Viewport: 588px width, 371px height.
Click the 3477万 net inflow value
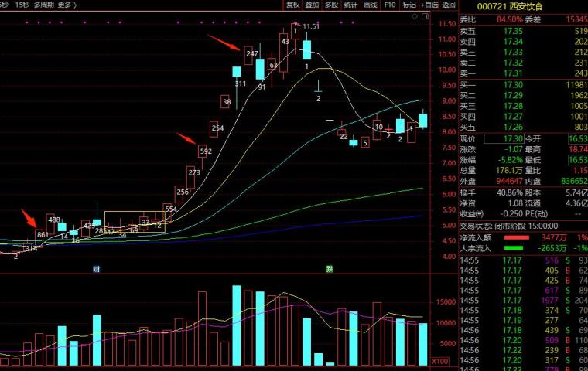click(x=553, y=237)
